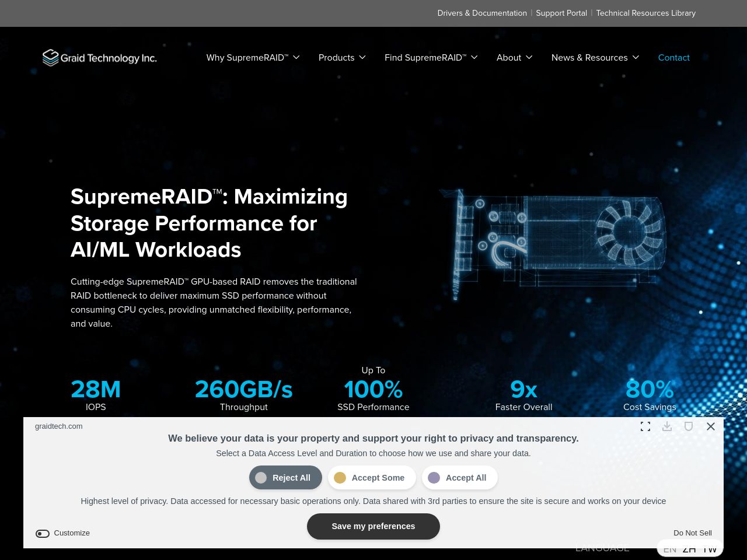
Task: Expand the privacy banner to fullscreen
Action: 645,426
